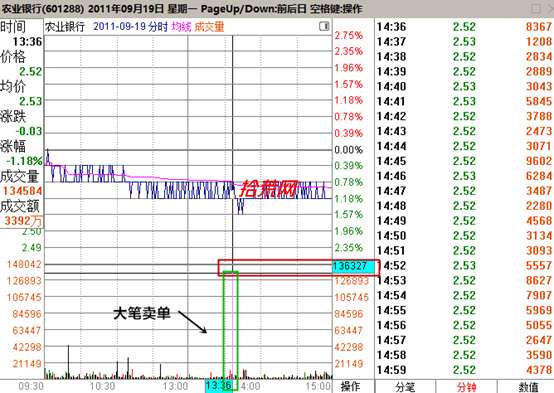This screenshot has width=554, height=393.
Task: Click the 涨幅 value -1.18% in info panel
Action: pos(24,161)
